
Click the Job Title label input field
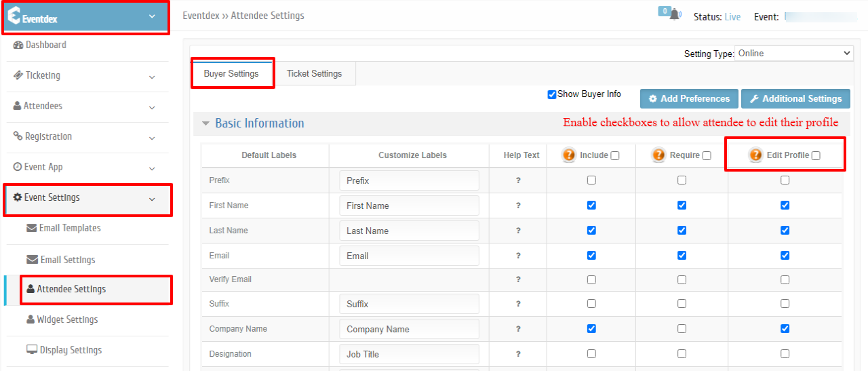409,354
